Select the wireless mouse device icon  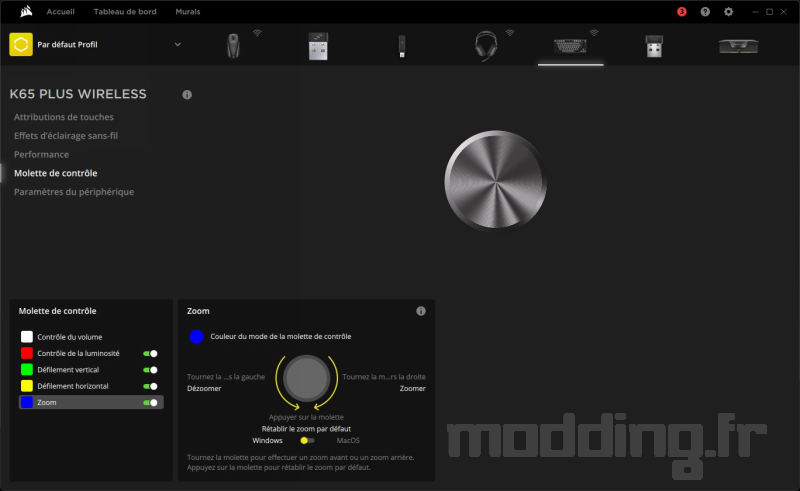coord(233,45)
